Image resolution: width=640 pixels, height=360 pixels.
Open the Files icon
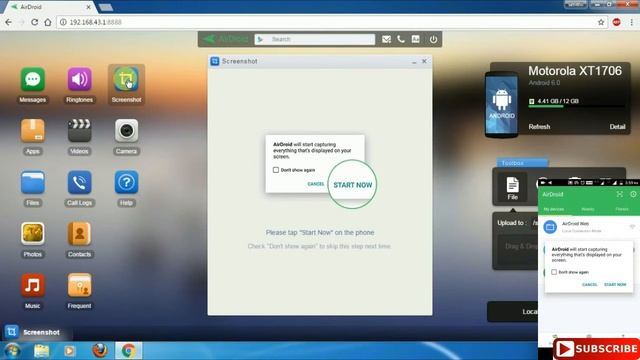(x=33, y=182)
